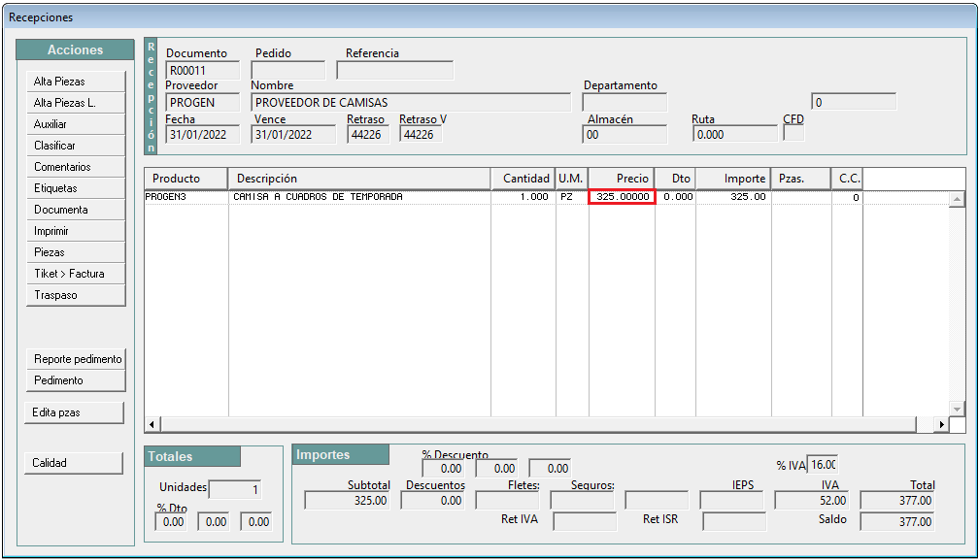Click the Nombre field PROVEEDOR DE CAMISAS

412,102
